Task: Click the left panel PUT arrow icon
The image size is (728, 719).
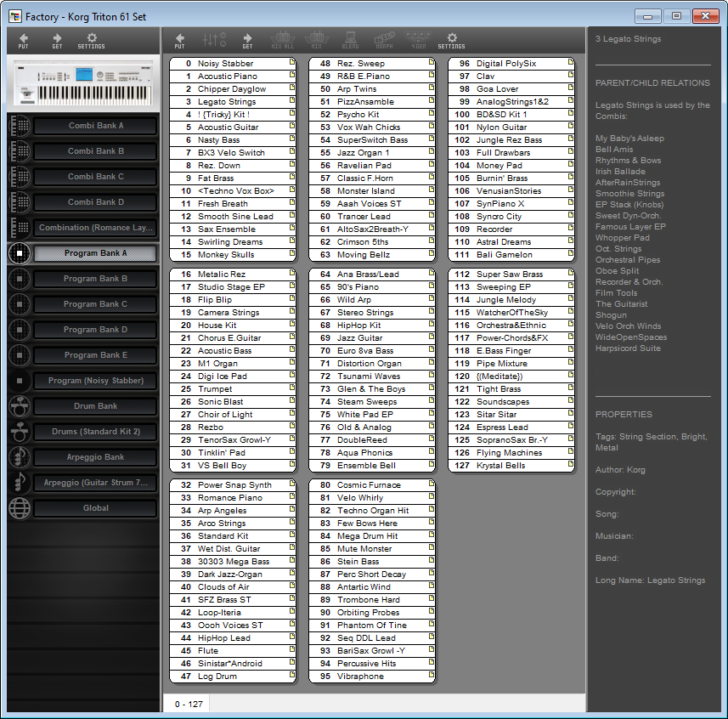Action: 23,41
